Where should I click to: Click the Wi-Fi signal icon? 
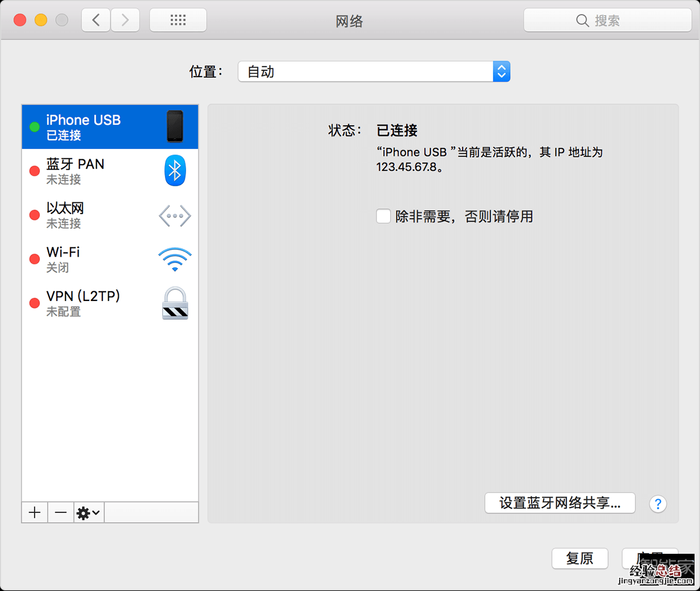pyautogui.click(x=175, y=259)
